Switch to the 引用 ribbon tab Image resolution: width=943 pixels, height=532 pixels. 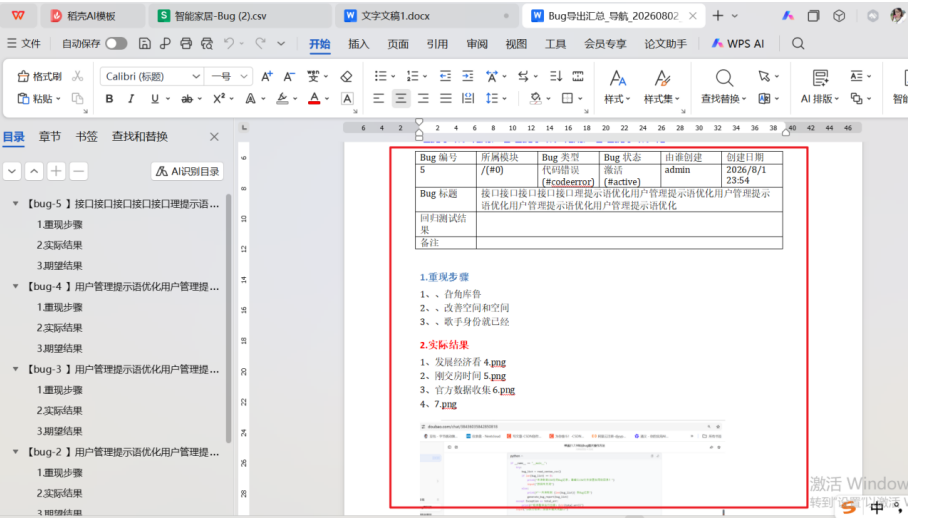437,44
